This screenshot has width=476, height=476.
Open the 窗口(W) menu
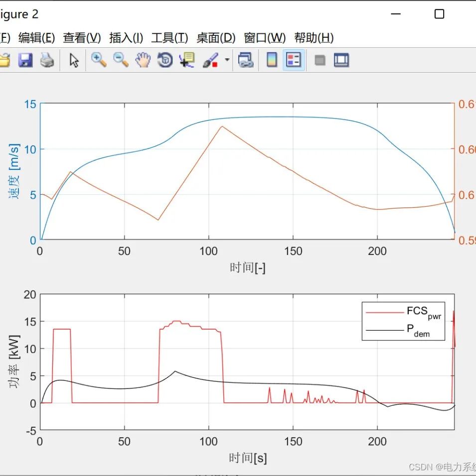(x=265, y=38)
